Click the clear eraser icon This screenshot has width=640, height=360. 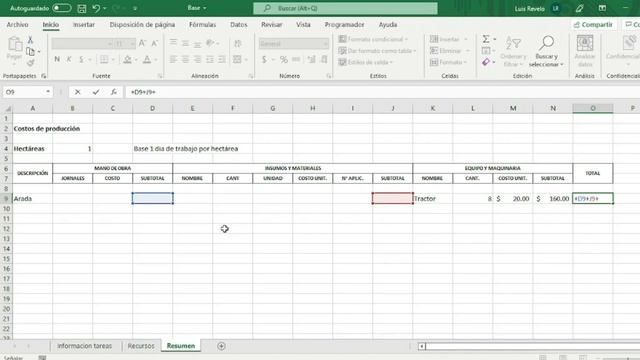486,62
